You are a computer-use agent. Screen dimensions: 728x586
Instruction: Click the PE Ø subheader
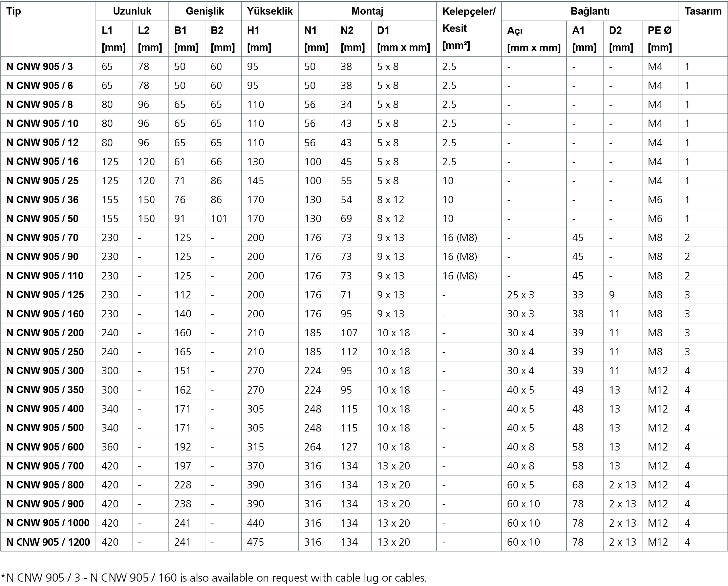660,39
